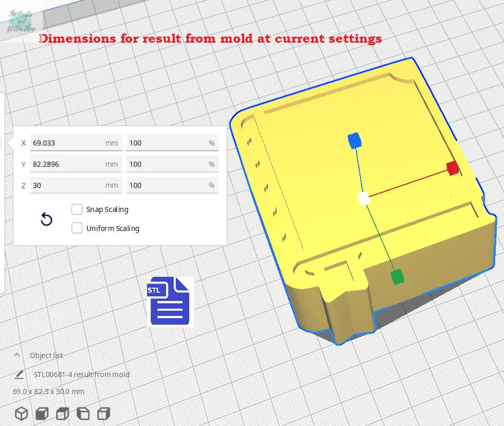The image size is (504, 426).
Task: Click the reset scale arrow icon
Action: point(46,220)
